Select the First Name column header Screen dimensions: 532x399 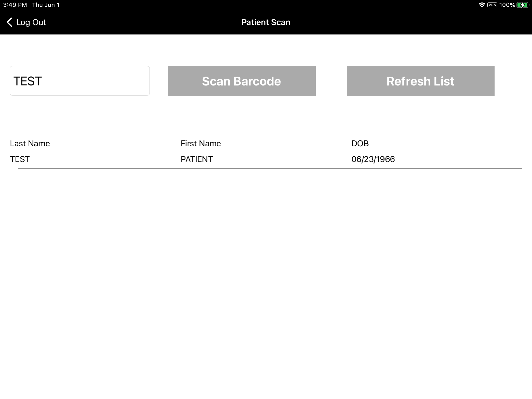pyautogui.click(x=201, y=143)
